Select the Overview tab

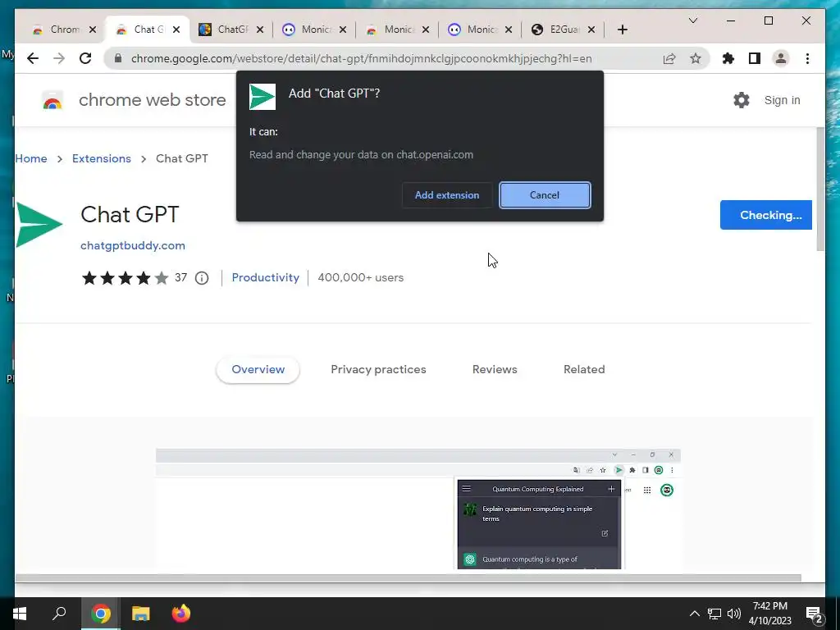pos(258,370)
